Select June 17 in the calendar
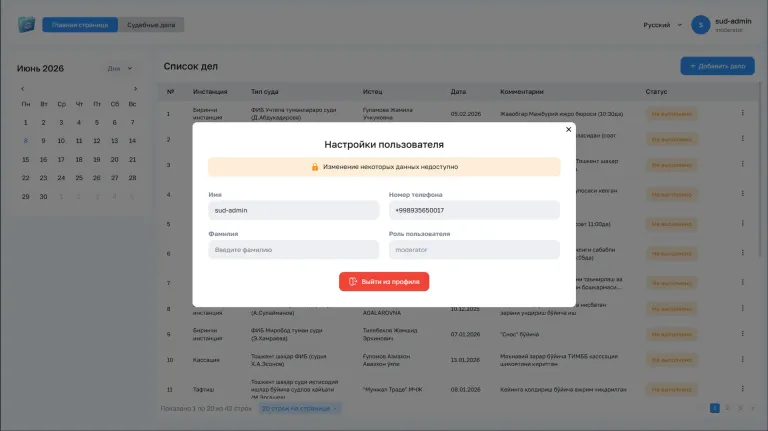 61,160
